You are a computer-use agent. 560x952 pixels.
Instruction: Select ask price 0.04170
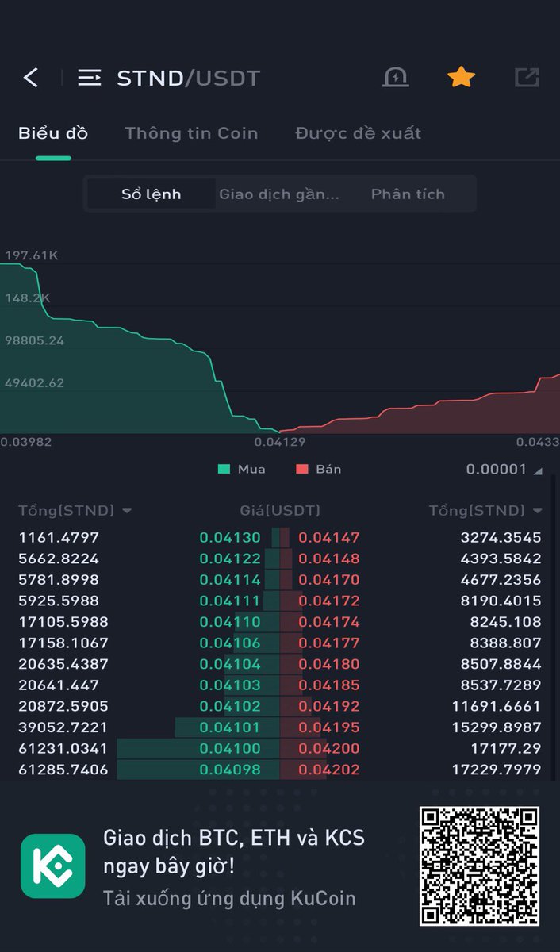329,579
